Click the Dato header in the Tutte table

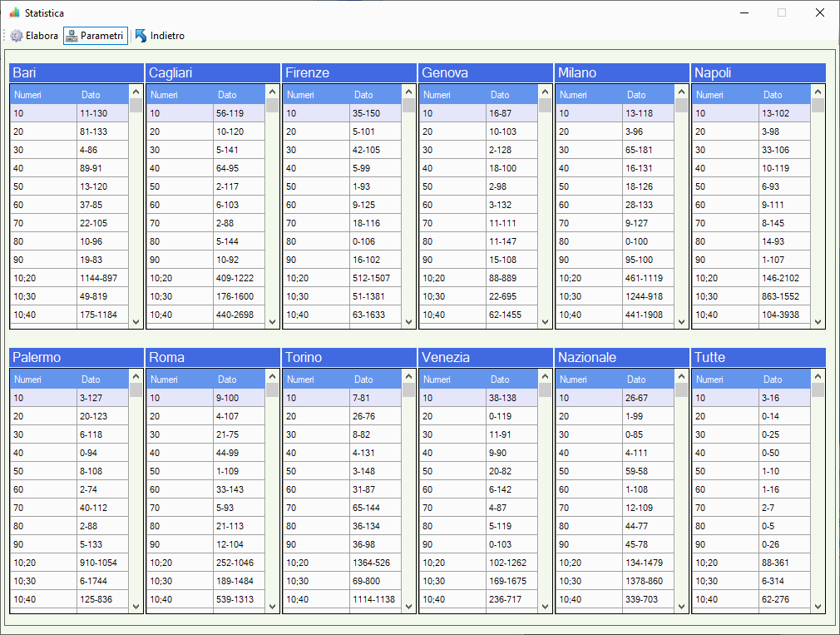(x=785, y=380)
